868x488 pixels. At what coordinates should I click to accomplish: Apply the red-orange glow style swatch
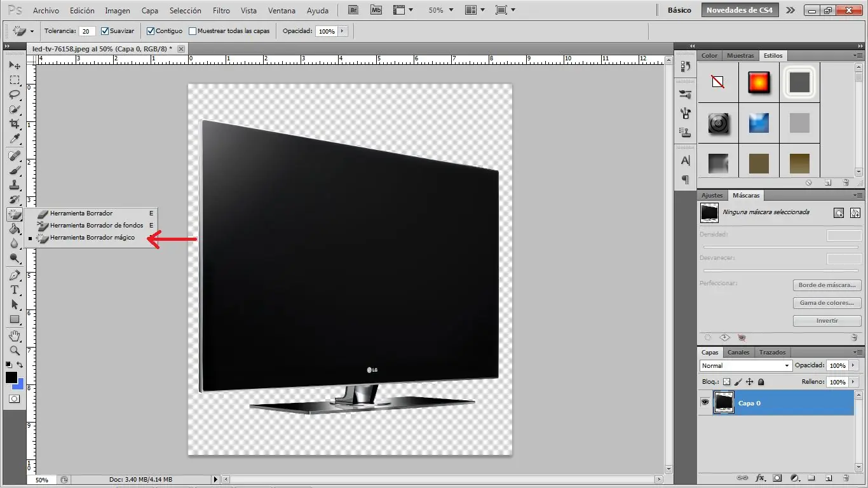(759, 82)
